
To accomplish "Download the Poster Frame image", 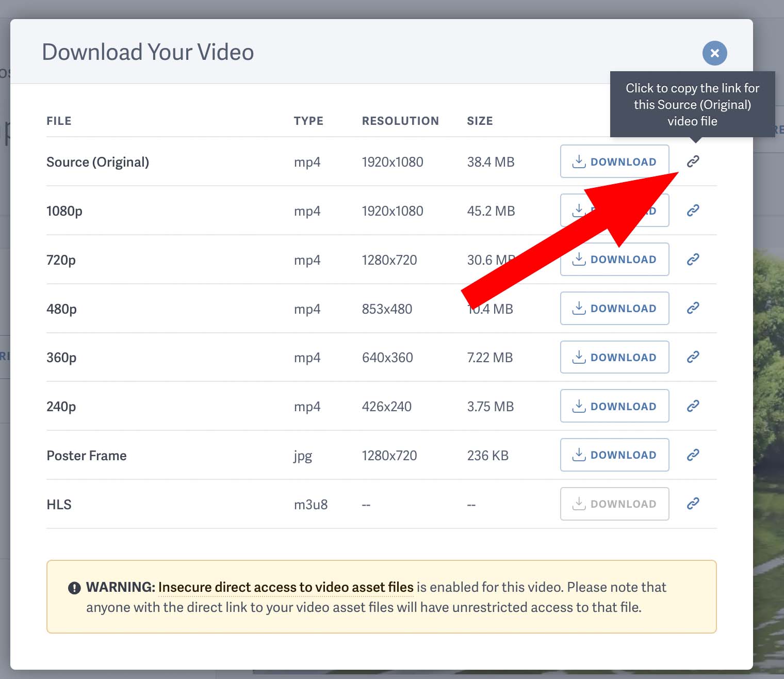I will (x=614, y=455).
